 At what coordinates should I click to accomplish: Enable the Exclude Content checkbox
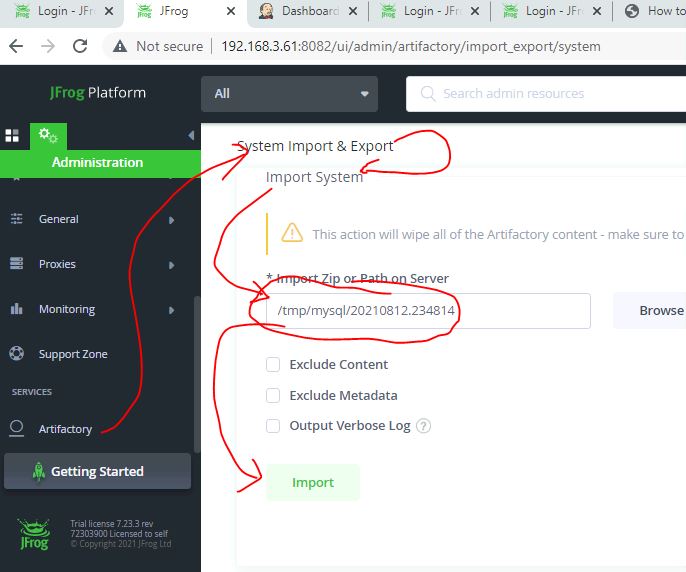pyautogui.click(x=273, y=365)
